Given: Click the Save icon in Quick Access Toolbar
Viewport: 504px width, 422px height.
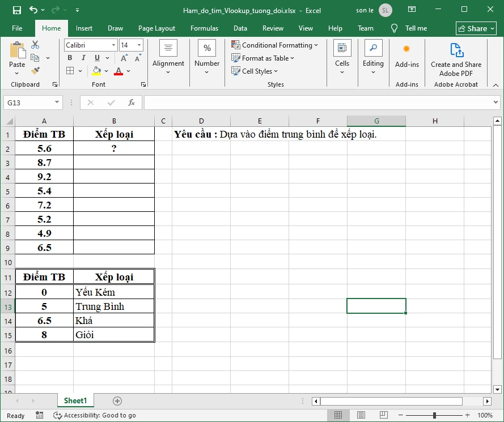Looking at the screenshot, I should click(15, 10).
